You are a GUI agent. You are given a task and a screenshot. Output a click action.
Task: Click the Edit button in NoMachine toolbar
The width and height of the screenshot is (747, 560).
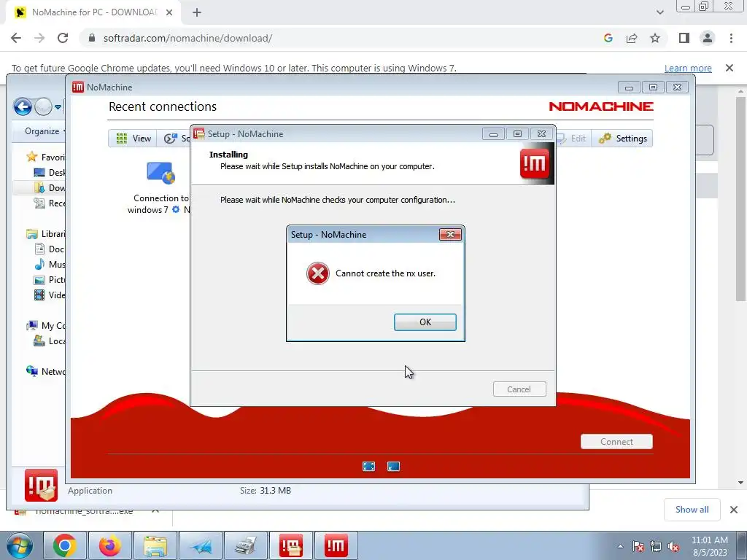tap(572, 138)
